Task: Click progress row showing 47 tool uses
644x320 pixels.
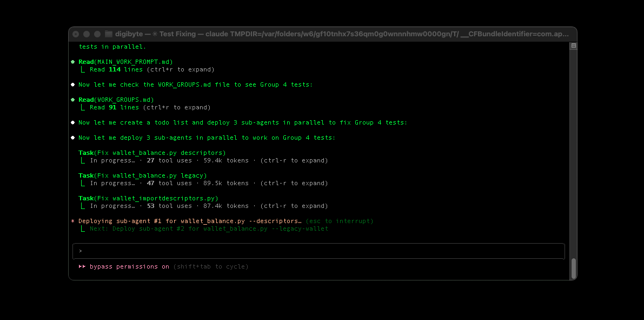Action: click(x=204, y=183)
